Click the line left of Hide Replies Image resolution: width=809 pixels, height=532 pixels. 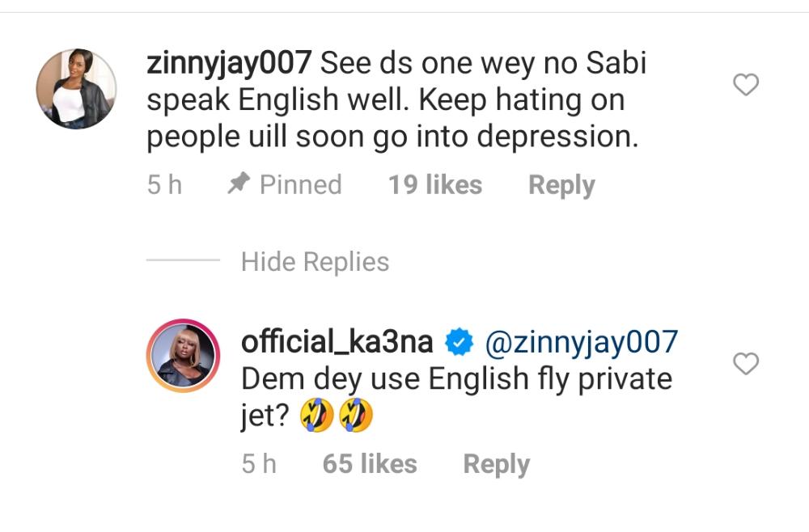coord(183,261)
